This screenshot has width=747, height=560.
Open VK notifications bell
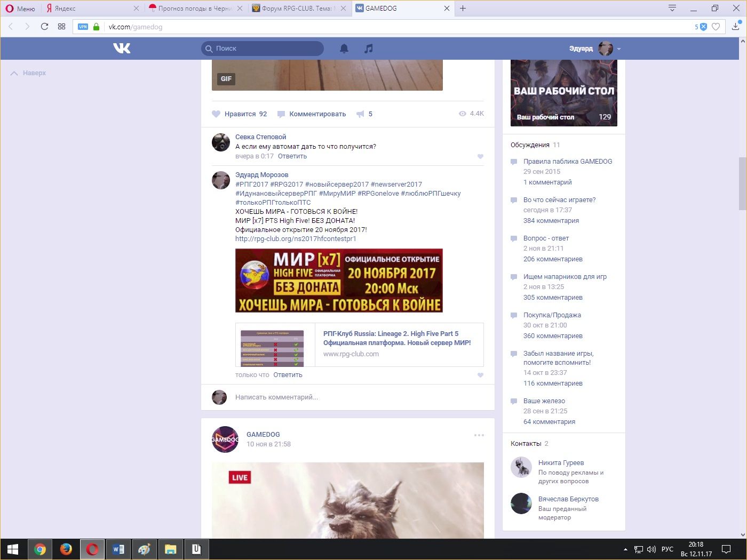pos(344,49)
